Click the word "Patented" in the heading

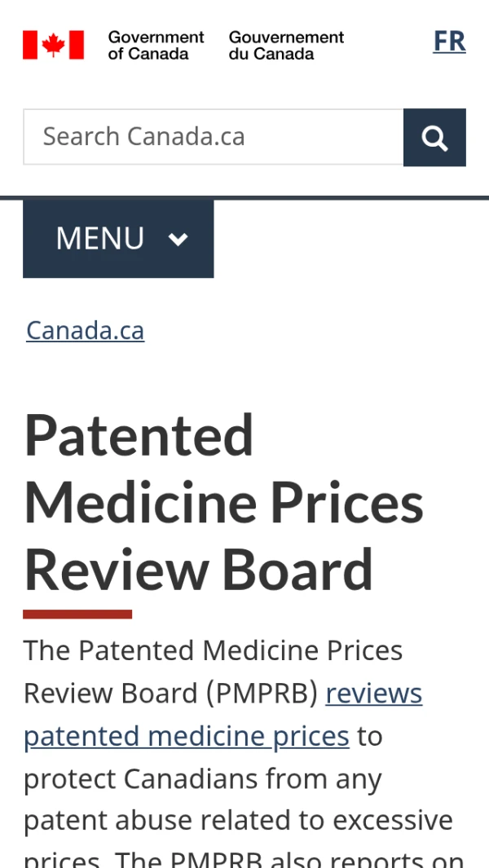pyautogui.click(x=139, y=435)
